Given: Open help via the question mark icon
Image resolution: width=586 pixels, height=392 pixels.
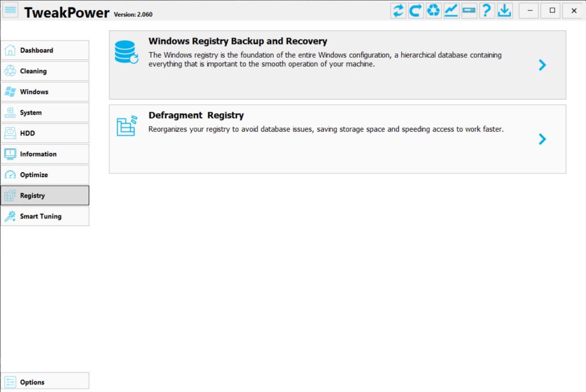Looking at the screenshot, I should point(486,10).
